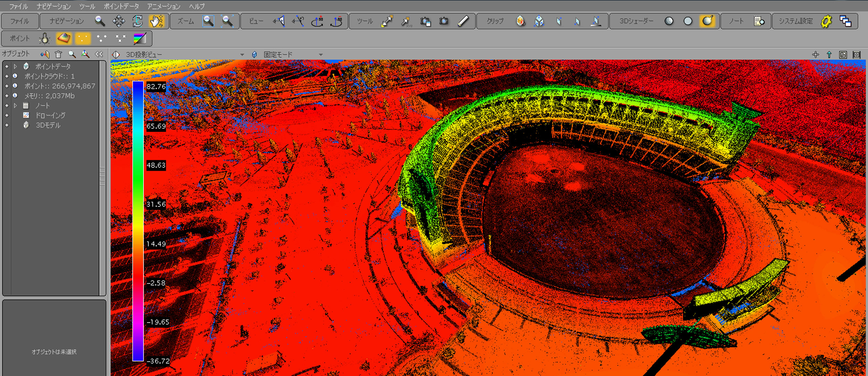Click the clip box resize arrows icon
868x376 pixels.
(x=539, y=21)
